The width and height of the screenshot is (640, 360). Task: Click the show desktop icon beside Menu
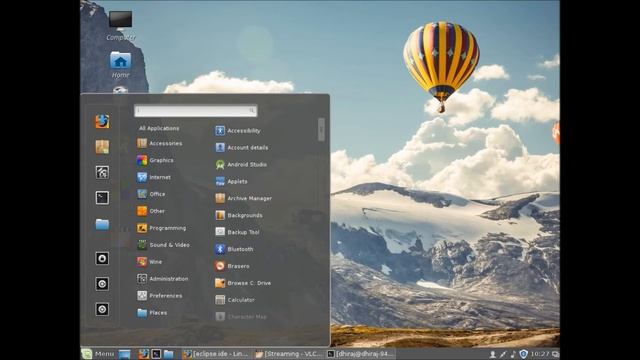(124, 354)
